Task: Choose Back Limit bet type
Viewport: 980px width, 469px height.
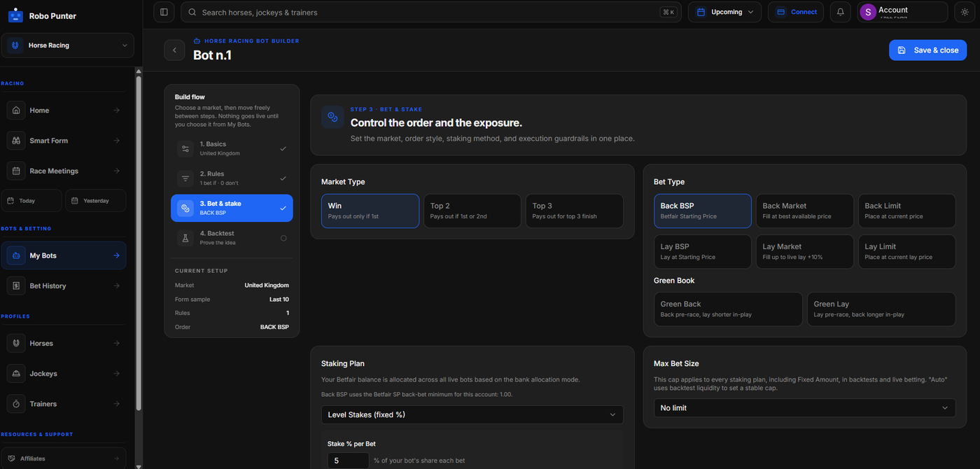Action: (907, 211)
